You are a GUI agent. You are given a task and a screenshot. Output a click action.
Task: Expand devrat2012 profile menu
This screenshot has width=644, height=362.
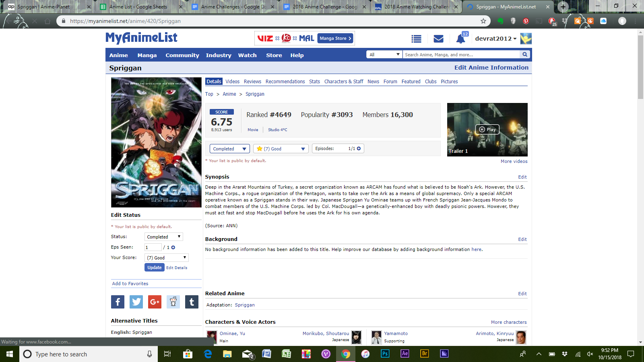pos(495,39)
